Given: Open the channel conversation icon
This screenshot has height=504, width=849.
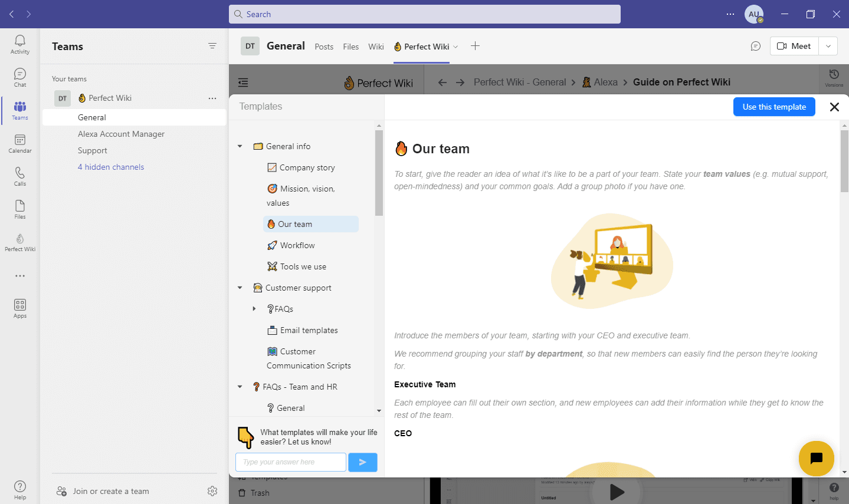Looking at the screenshot, I should coord(756,46).
